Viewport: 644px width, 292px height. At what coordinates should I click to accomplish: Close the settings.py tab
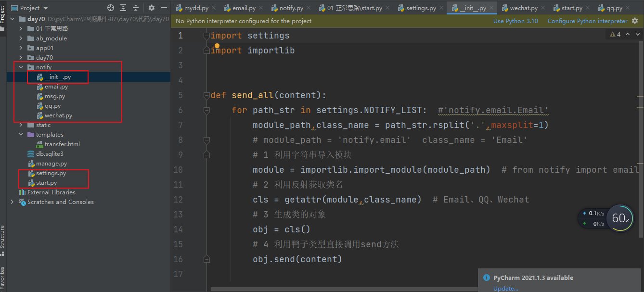point(441,8)
